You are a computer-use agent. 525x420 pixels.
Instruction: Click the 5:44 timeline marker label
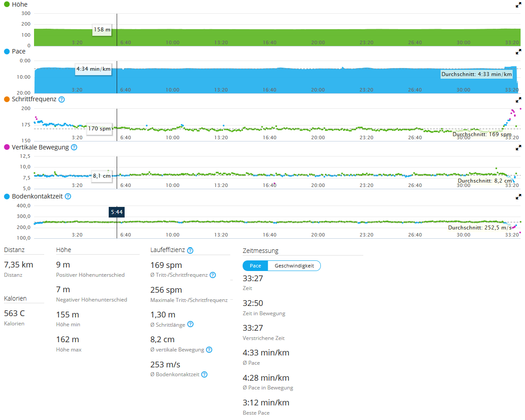pos(117,212)
